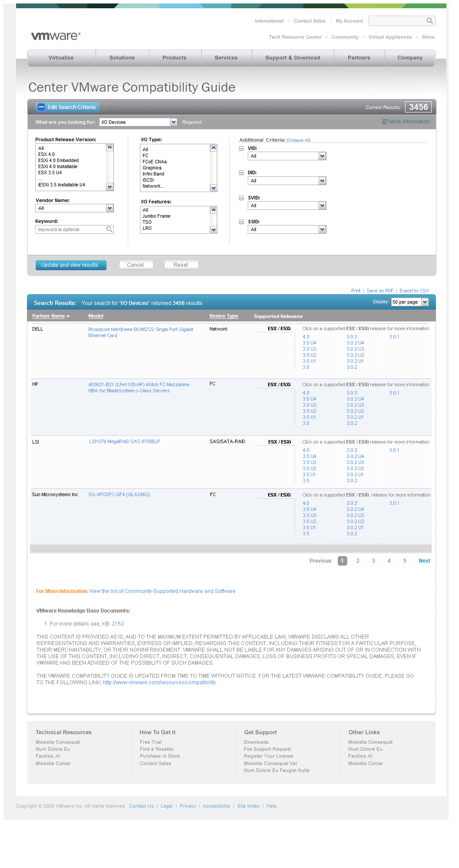Click the minus icon beside Edit Search Criteria
Viewport: 459px width, 868px height.
click(x=41, y=107)
